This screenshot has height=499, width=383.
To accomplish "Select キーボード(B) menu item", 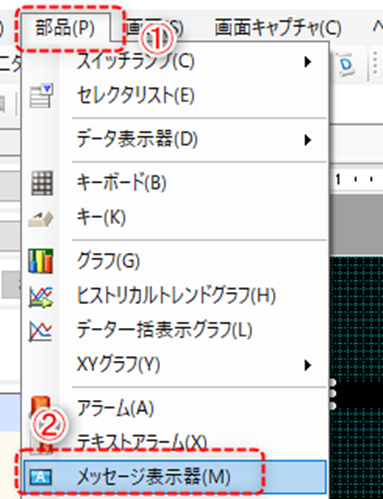I will [x=175, y=183].
